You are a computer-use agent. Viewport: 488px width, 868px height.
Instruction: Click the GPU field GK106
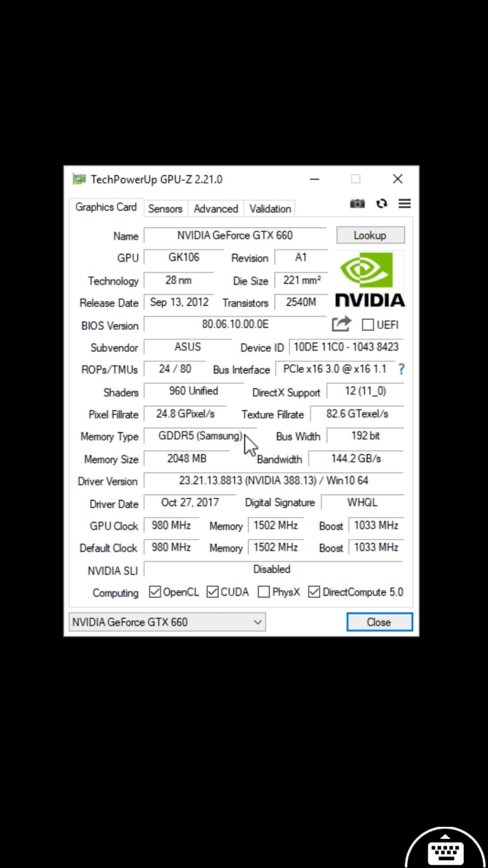click(184, 257)
